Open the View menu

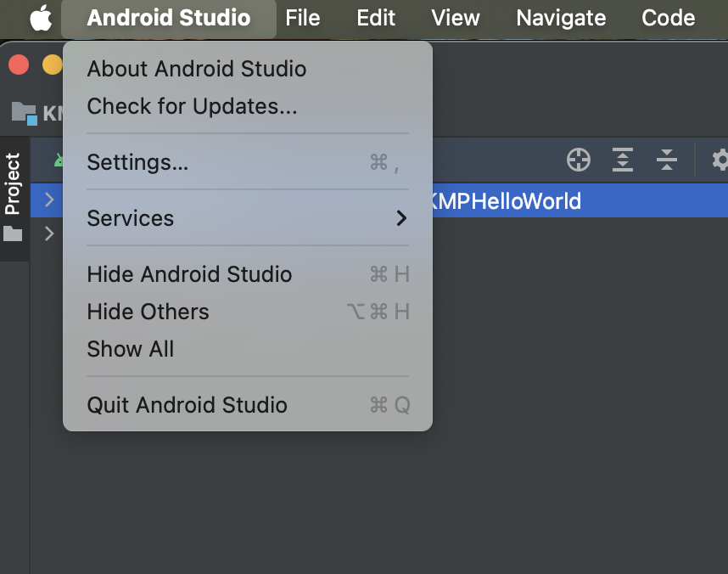tap(455, 17)
